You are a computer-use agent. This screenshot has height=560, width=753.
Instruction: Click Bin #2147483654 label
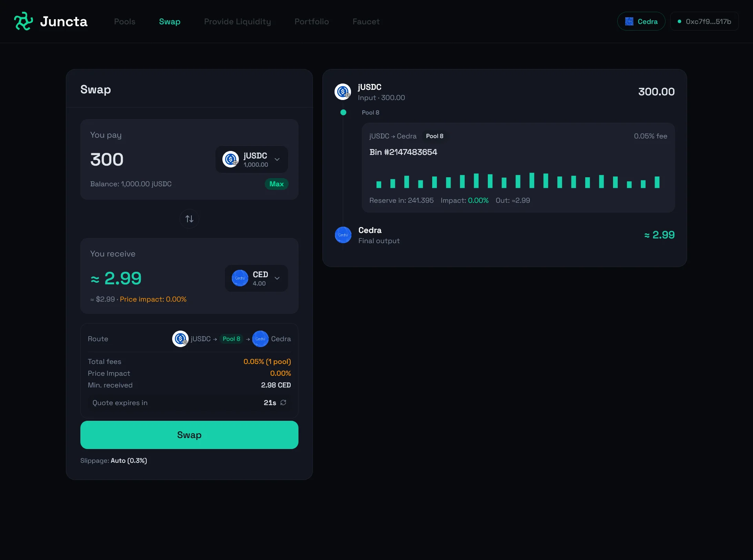403,152
